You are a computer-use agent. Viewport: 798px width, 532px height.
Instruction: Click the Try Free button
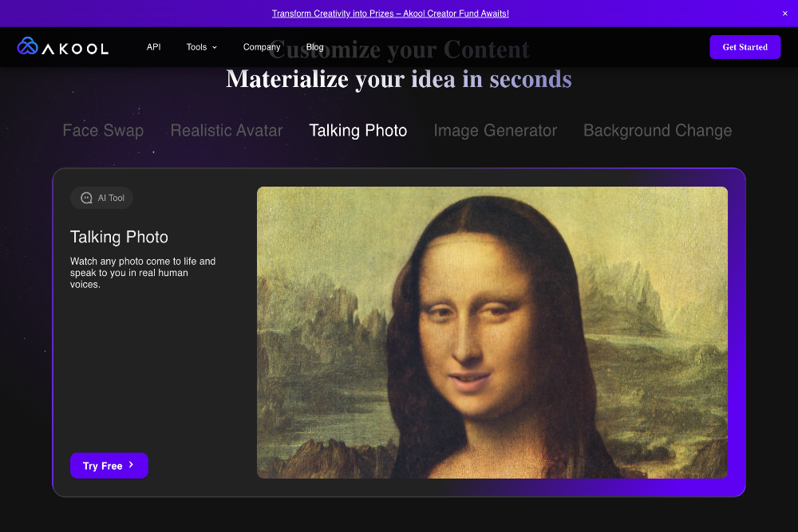(x=109, y=465)
